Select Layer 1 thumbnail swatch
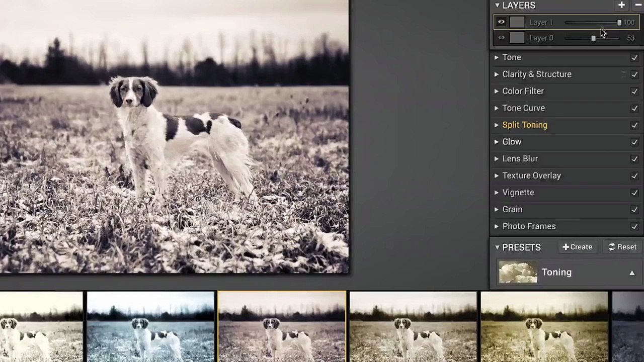 [x=517, y=22]
